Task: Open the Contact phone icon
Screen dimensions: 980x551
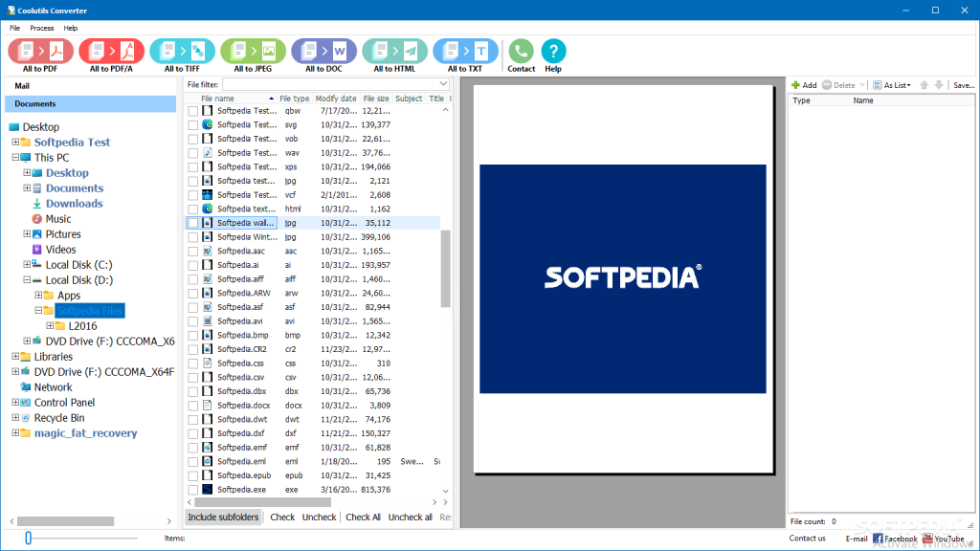Action: pos(521,52)
